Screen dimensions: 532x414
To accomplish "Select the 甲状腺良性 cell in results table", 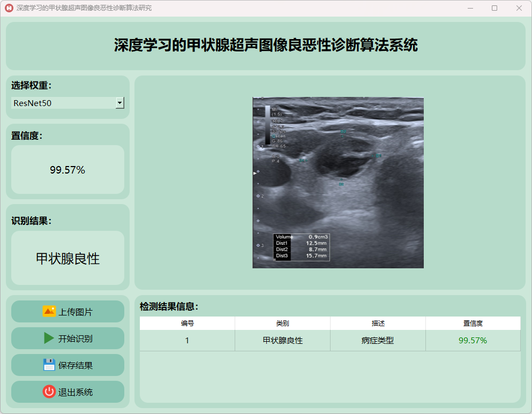I will 282,341.
